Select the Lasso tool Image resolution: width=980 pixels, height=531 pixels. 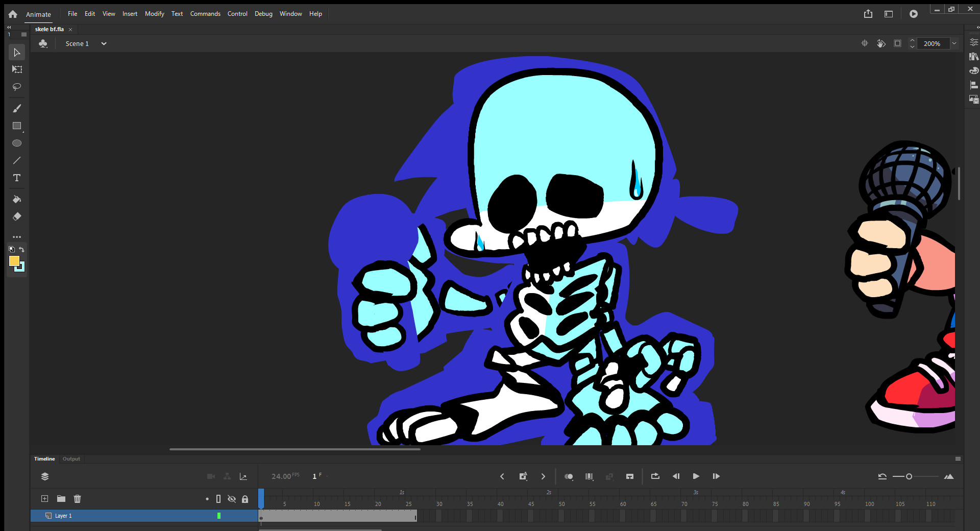(17, 87)
